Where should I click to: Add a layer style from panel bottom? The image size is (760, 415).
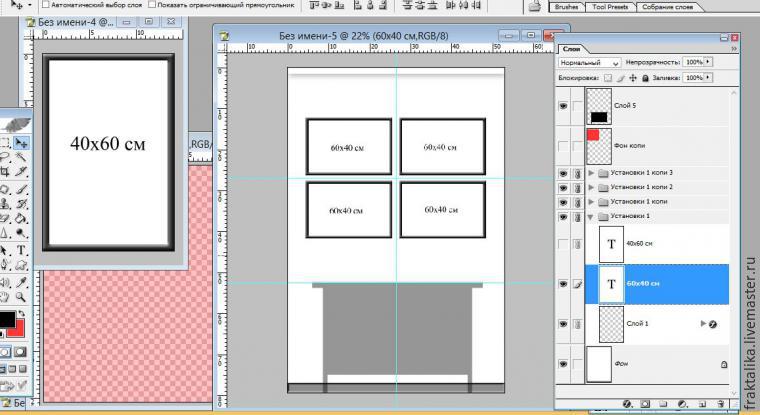(x=625, y=405)
